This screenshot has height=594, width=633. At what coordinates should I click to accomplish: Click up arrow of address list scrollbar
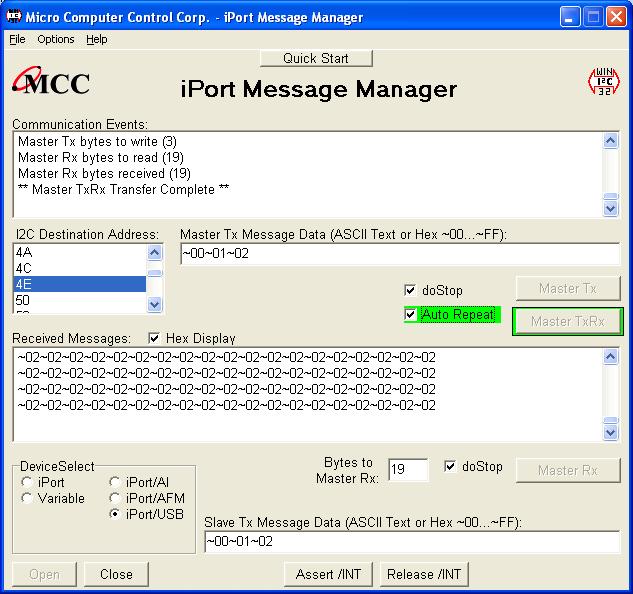click(155, 253)
